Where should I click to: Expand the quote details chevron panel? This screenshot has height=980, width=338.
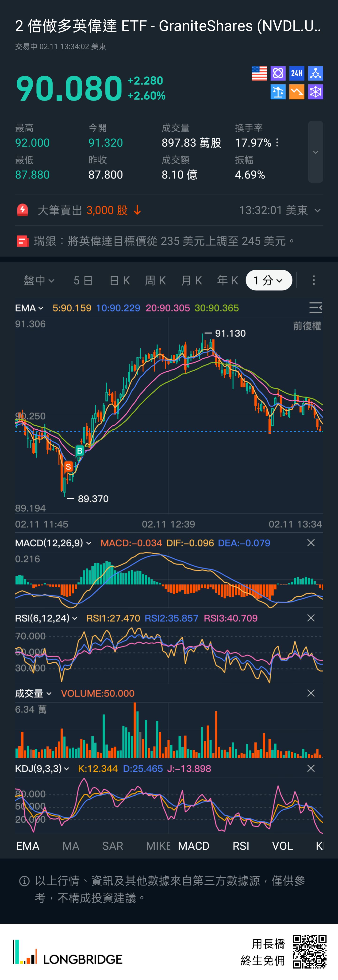tap(315, 152)
